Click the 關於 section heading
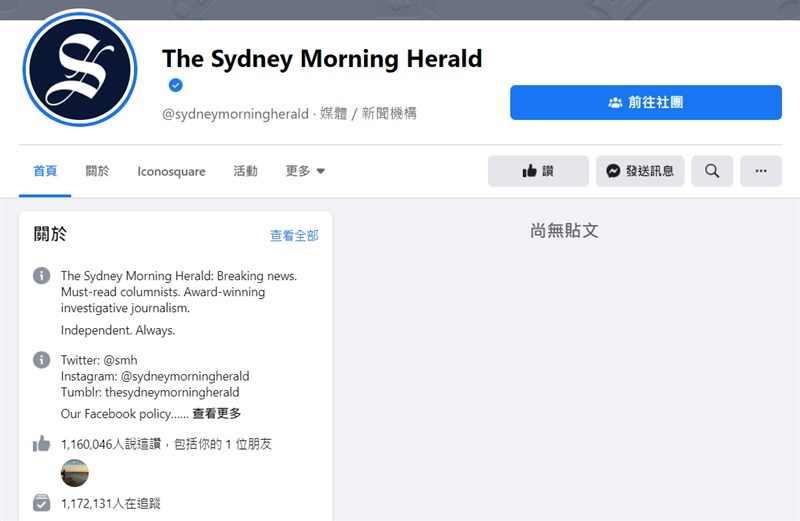This screenshot has width=800, height=521. 50,234
